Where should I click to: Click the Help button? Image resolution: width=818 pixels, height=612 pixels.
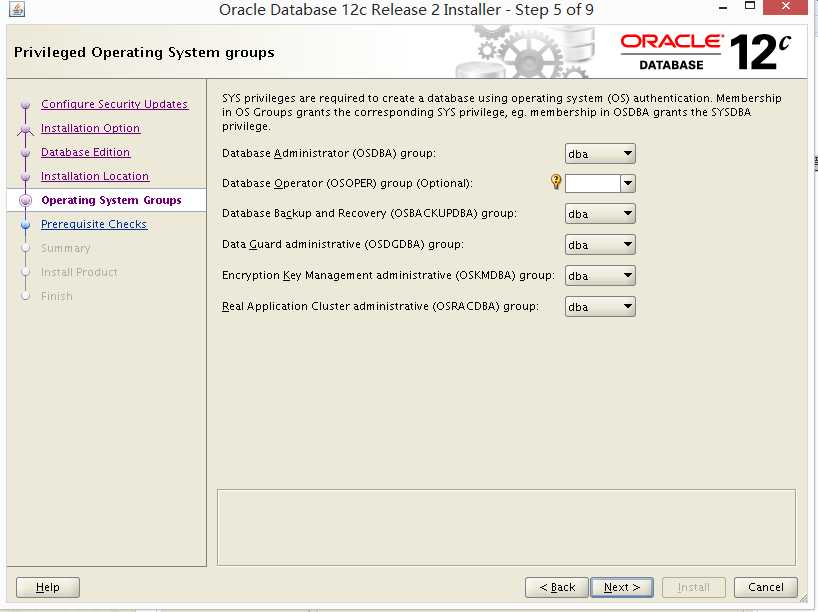(x=47, y=587)
